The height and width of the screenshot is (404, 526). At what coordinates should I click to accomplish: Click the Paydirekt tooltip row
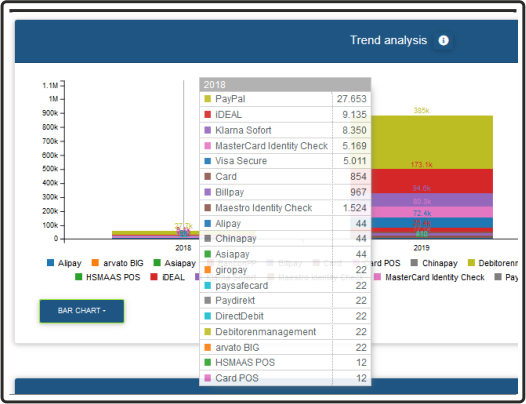coord(285,301)
